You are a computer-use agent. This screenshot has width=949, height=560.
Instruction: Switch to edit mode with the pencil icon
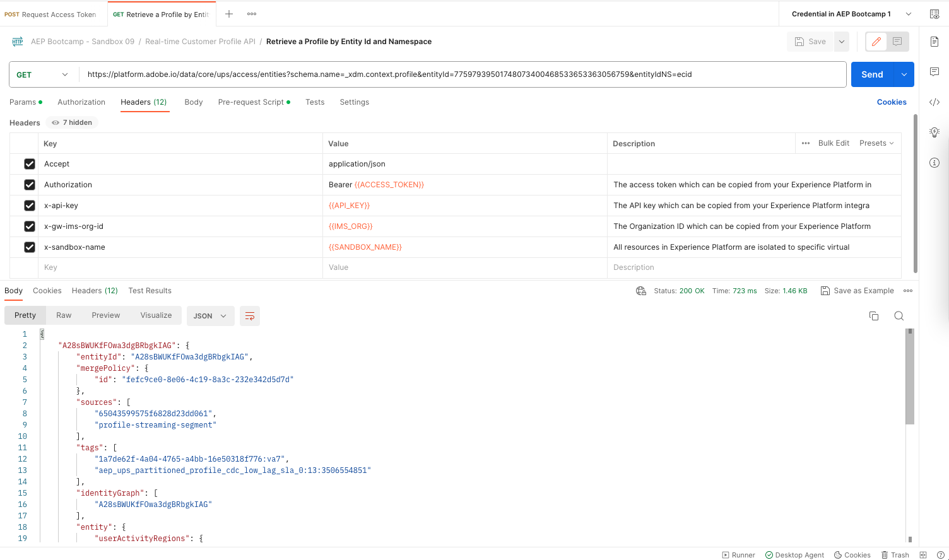click(876, 42)
